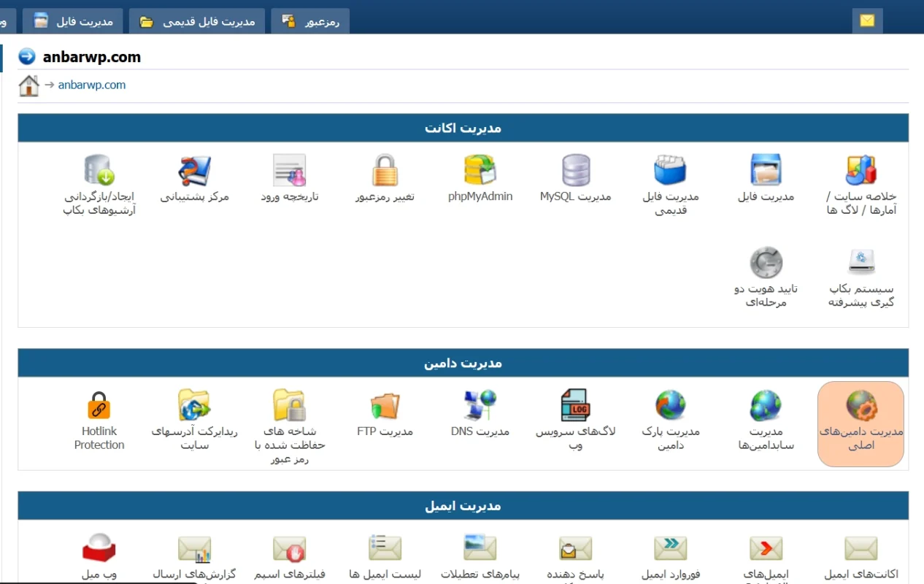
Task: Open مدیریت DNS icon
Action: click(480, 406)
